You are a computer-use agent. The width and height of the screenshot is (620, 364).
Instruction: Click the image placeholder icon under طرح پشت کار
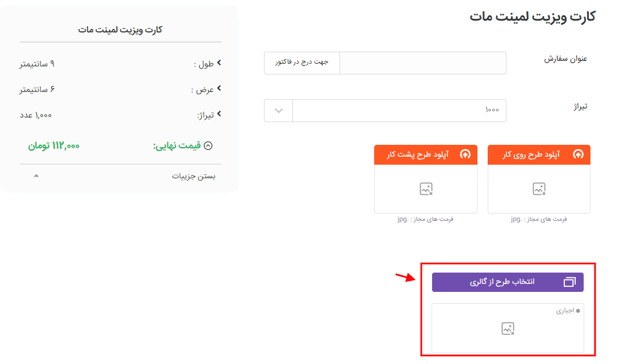[426, 189]
